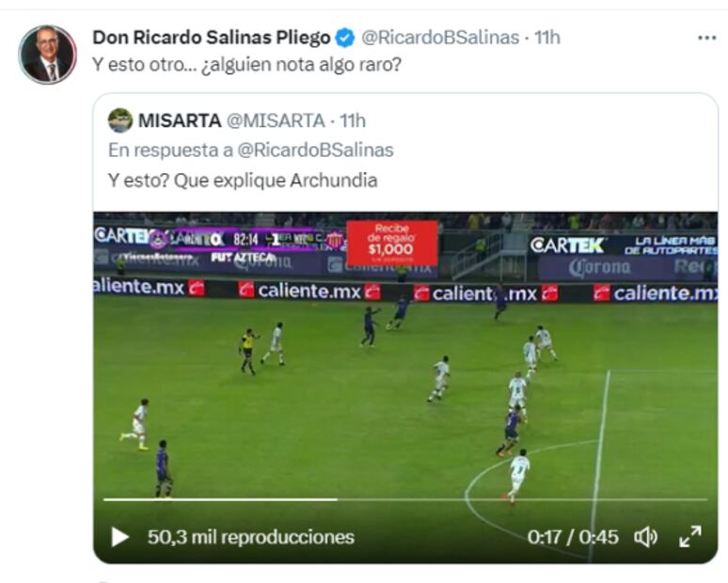Screen dimensions: 728x583
Task: Mute the video with speaker icon
Action: [x=646, y=537]
